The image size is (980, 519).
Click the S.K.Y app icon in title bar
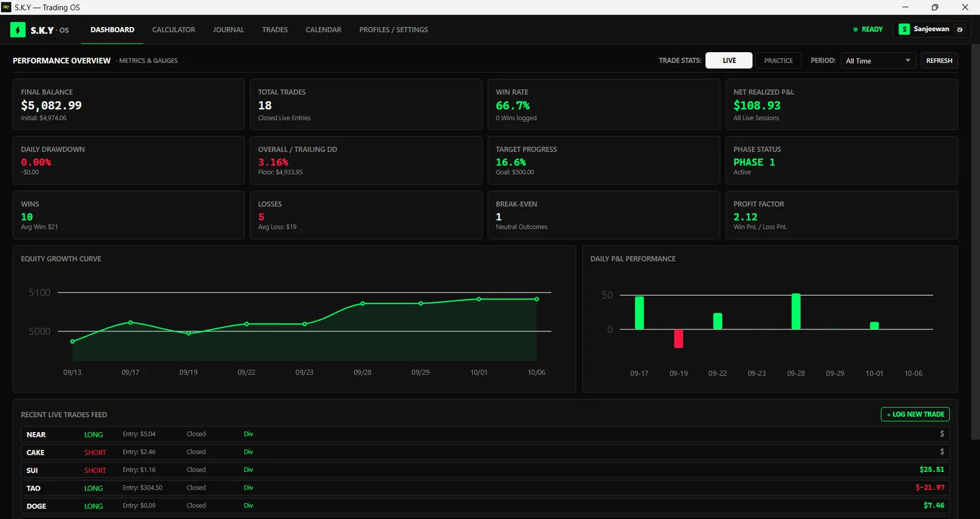pyautogui.click(x=6, y=7)
